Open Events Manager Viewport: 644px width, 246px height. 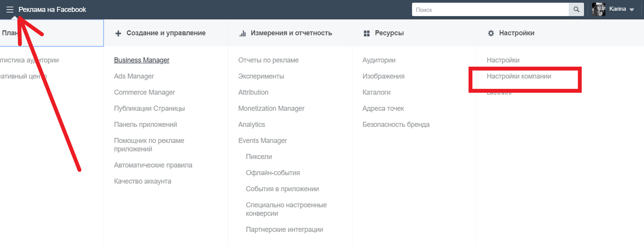[x=262, y=141]
